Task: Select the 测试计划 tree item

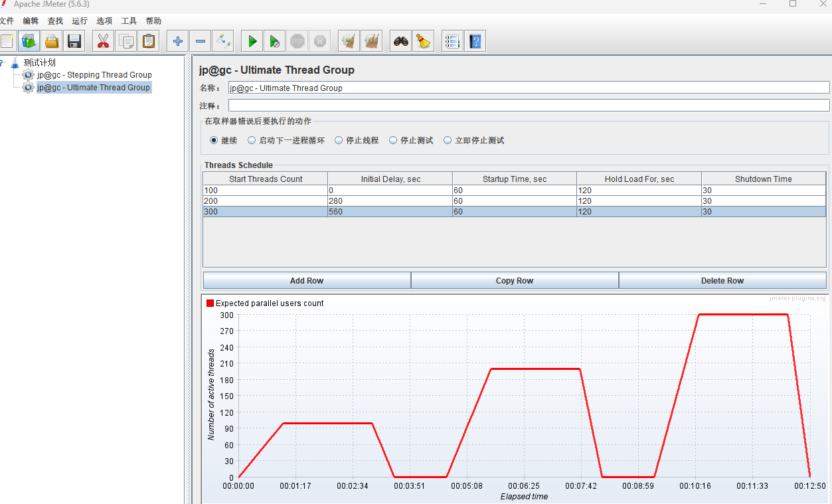Action: point(39,62)
